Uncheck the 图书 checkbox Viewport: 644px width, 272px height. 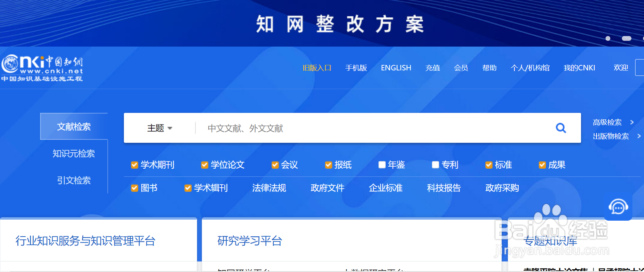click(134, 188)
